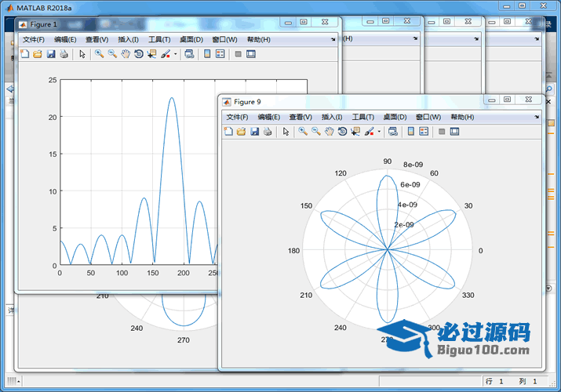Image resolution: width=561 pixels, height=392 pixels.
Task: Toggle Edit Plot arrow in Figure 9 toolbar
Action: (286, 132)
